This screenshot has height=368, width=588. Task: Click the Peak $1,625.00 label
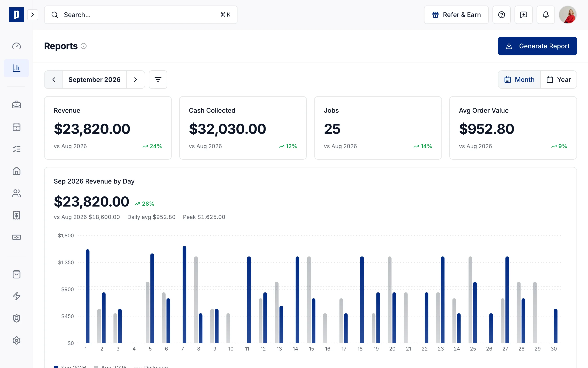pos(204,217)
